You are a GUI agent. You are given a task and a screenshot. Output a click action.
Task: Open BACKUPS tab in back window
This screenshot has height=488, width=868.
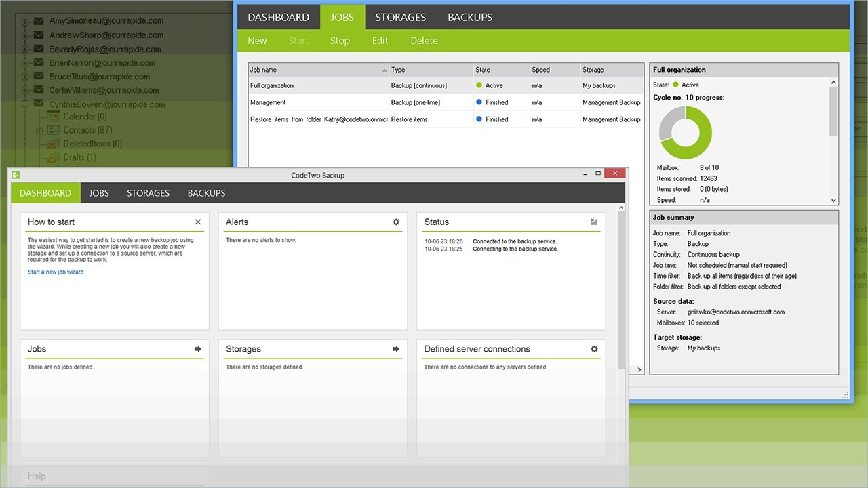click(x=470, y=17)
